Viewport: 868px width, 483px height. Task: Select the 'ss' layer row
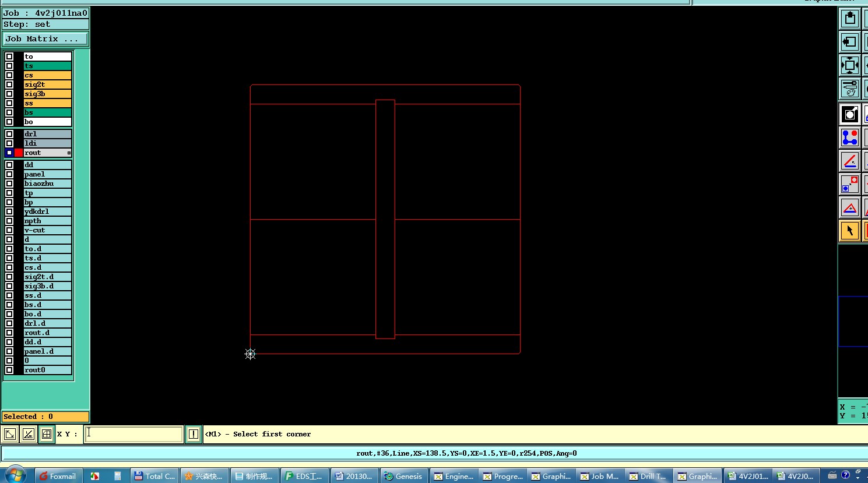tap(47, 103)
